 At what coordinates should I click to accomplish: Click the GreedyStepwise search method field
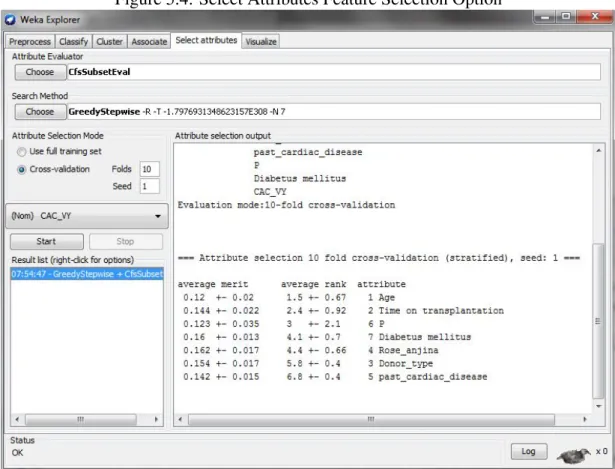(334, 112)
